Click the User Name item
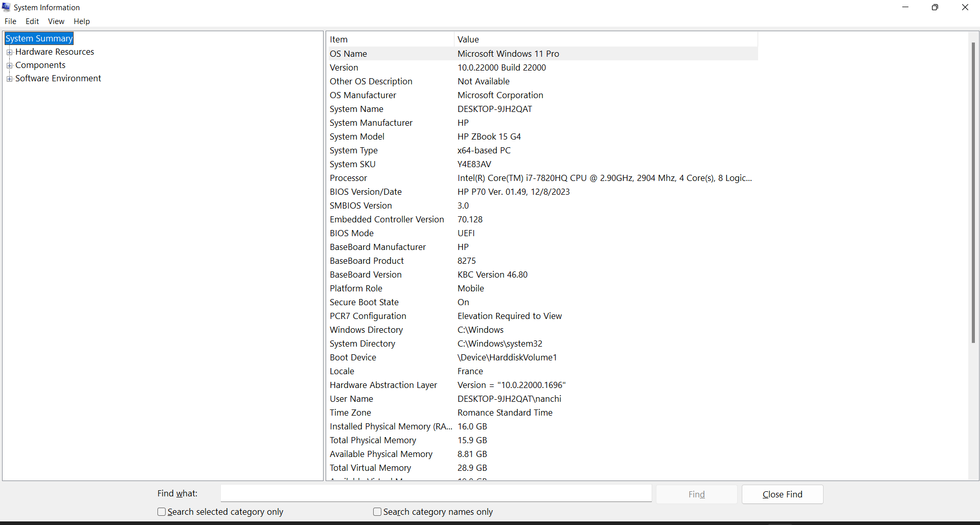The width and height of the screenshot is (980, 525). [x=351, y=399]
